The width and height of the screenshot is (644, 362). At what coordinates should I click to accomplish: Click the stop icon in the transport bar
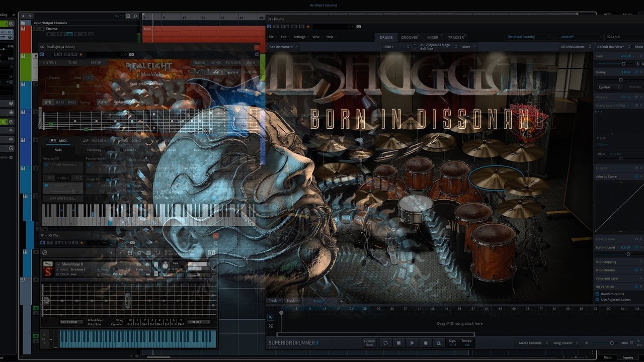coord(398,342)
